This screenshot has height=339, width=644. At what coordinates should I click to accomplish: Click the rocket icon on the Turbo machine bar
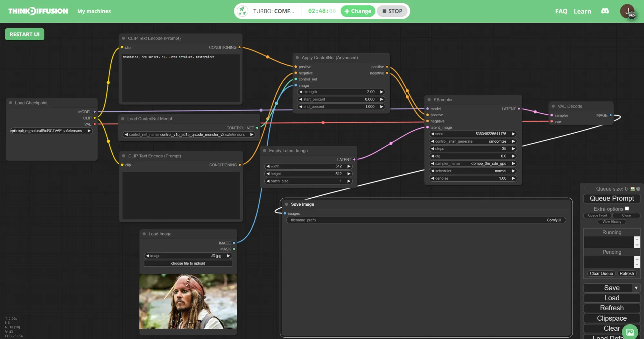[x=242, y=11]
